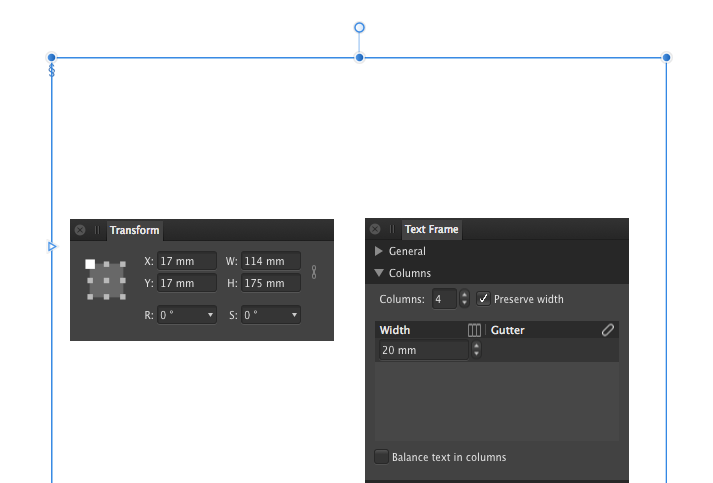
Task: Click the text flow triangle on frame edge
Action: (x=52, y=247)
